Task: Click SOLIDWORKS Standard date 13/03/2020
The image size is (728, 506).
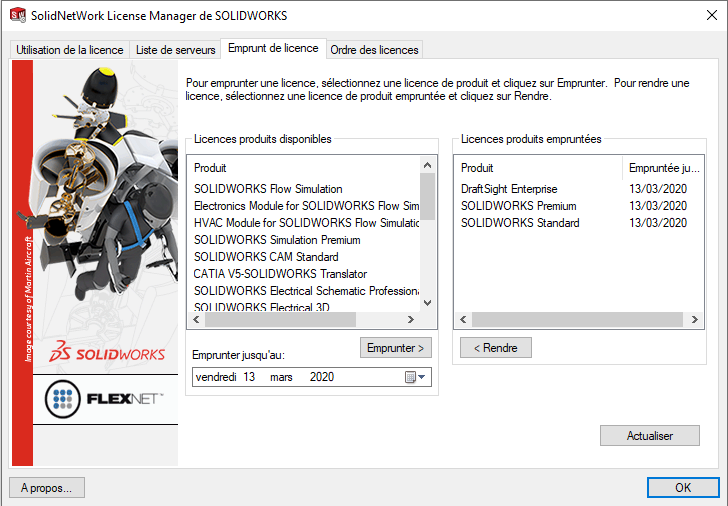Action: 658,223
